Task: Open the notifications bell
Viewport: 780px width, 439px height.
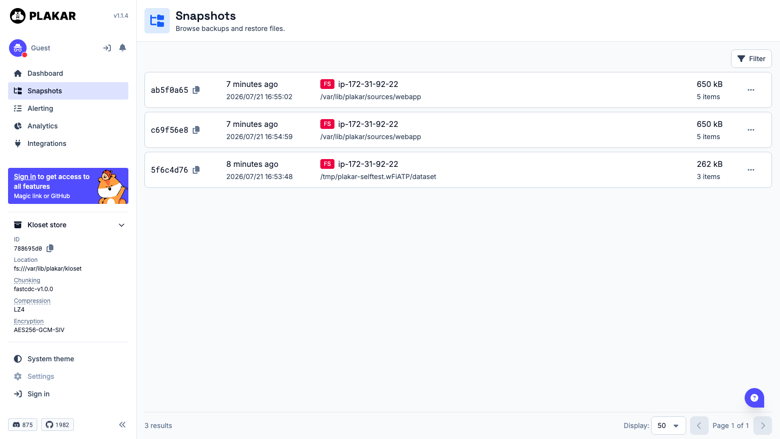Action: 122,48
